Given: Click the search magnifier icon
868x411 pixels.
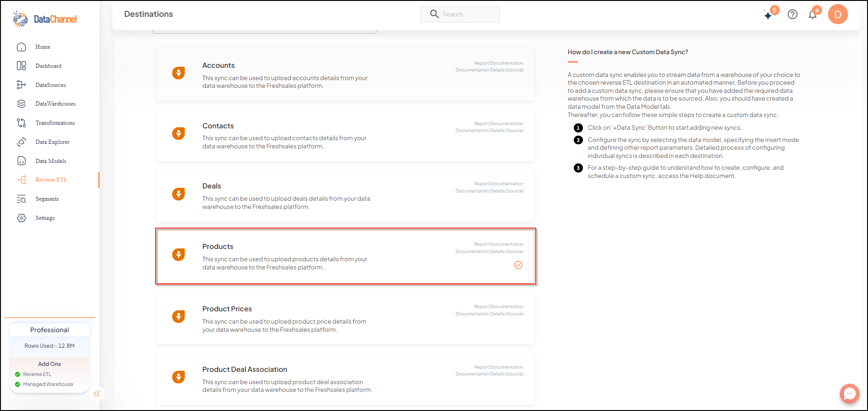Looking at the screenshot, I should pyautogui.click(x=434, y=14).
